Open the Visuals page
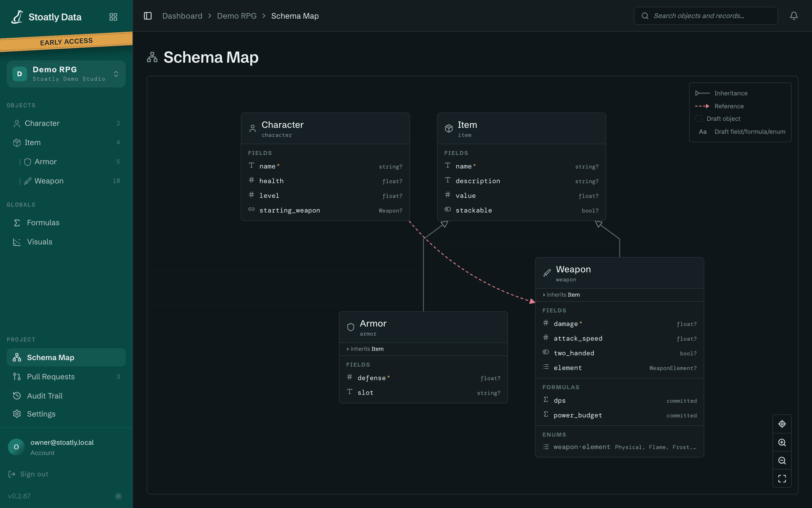Screen dimensions: 812x508 coord(66,242)
